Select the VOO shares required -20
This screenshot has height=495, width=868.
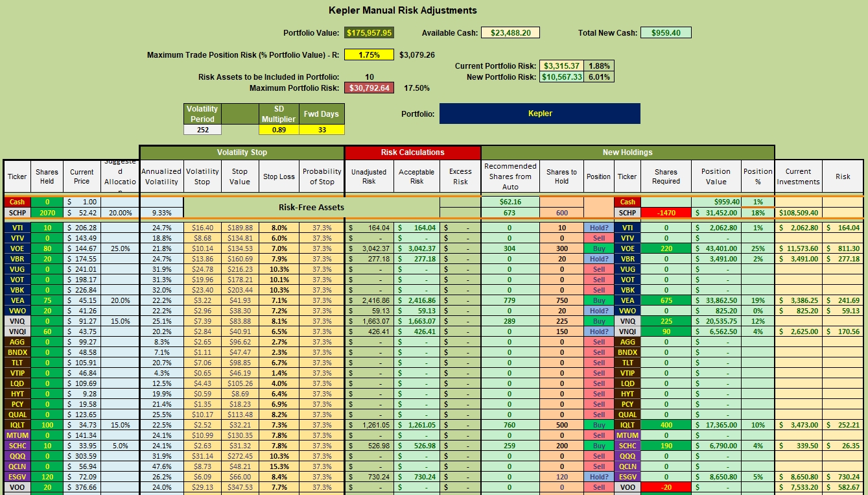[666, 487]
